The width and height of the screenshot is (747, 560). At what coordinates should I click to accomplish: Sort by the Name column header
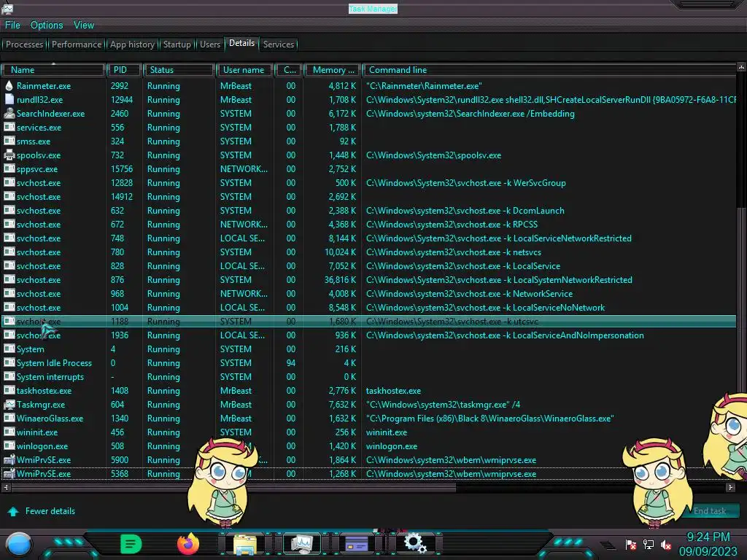click(x=53, y=70)
